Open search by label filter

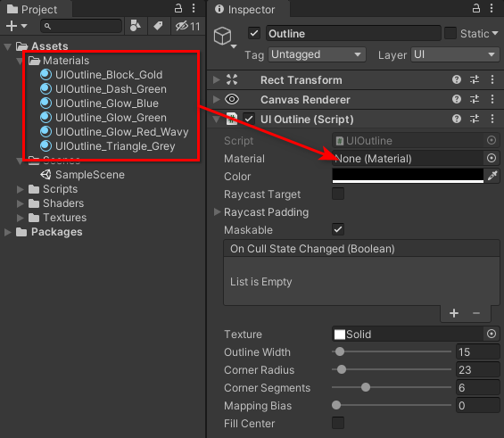pos(158,26)
